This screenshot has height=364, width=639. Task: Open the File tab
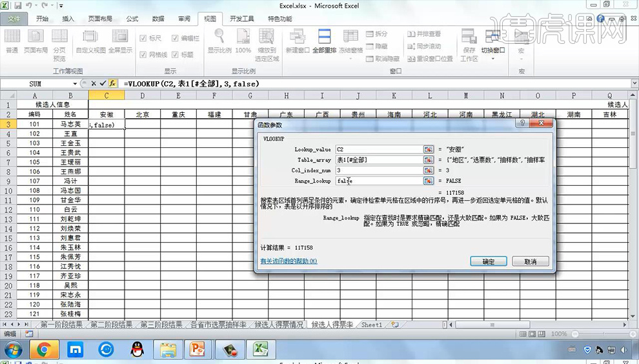click(14, 19)
